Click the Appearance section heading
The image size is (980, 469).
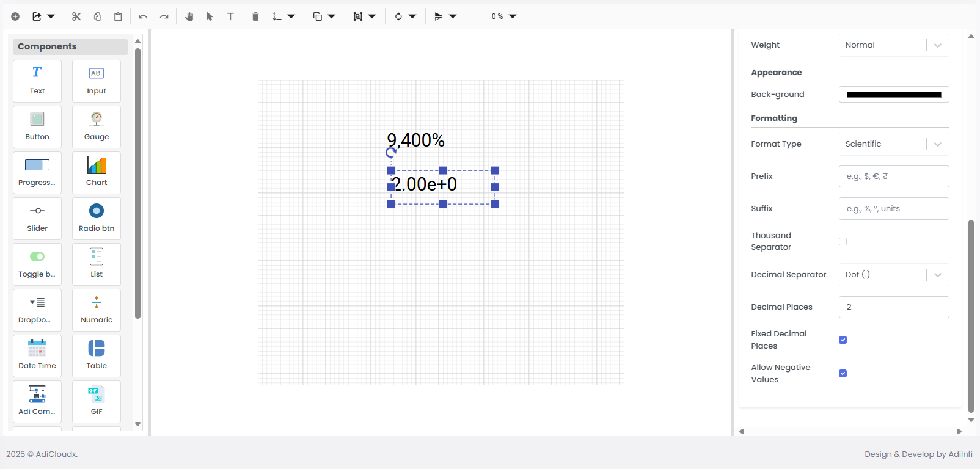click(777, 73)
